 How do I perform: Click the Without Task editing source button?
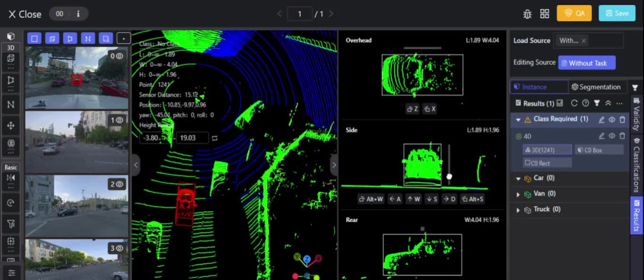[587, 63]
